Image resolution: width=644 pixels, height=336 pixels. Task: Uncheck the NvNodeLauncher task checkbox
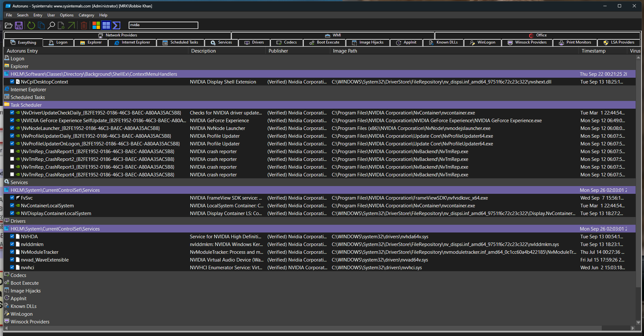tap(12, 128)
